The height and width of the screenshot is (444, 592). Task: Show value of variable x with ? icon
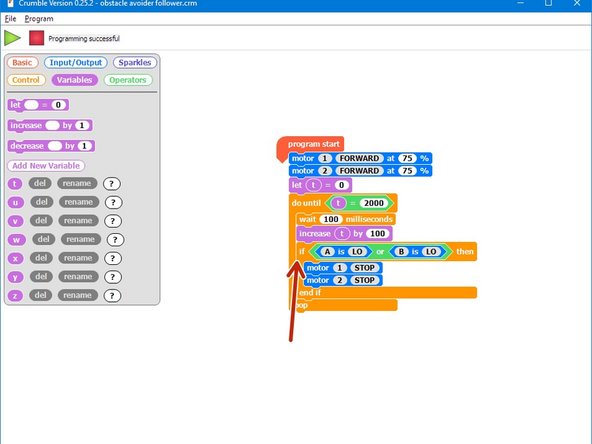(113, 258)
